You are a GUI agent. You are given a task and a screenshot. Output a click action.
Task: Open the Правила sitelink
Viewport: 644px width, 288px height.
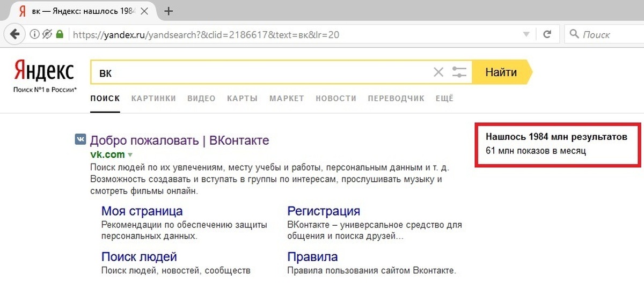(x=312, y=257)
